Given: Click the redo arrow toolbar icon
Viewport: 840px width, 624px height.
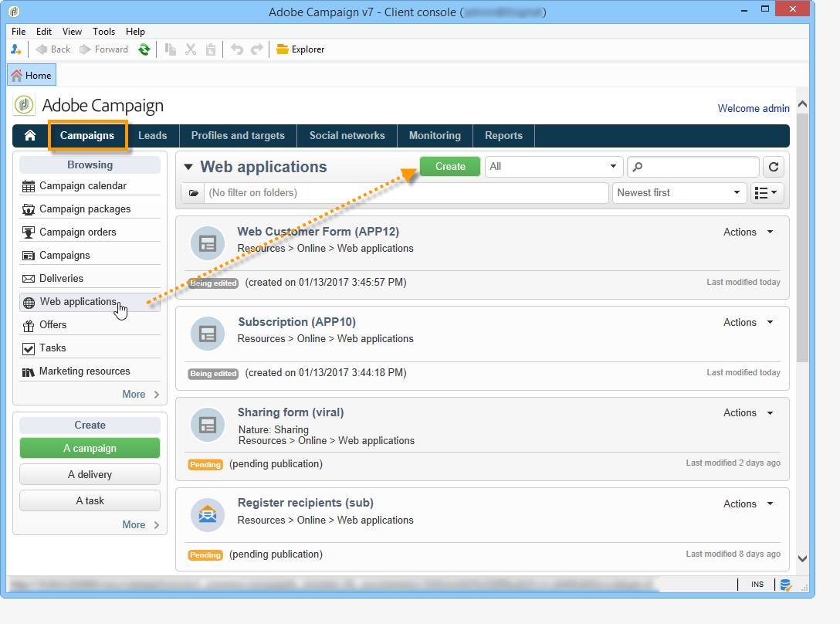Looking at the screenshot, I should [x=257, y=49].
